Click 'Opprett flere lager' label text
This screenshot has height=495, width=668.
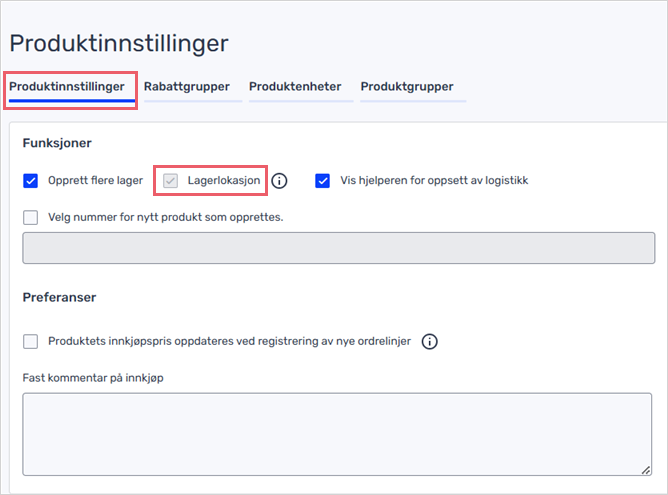click(95, 181)
